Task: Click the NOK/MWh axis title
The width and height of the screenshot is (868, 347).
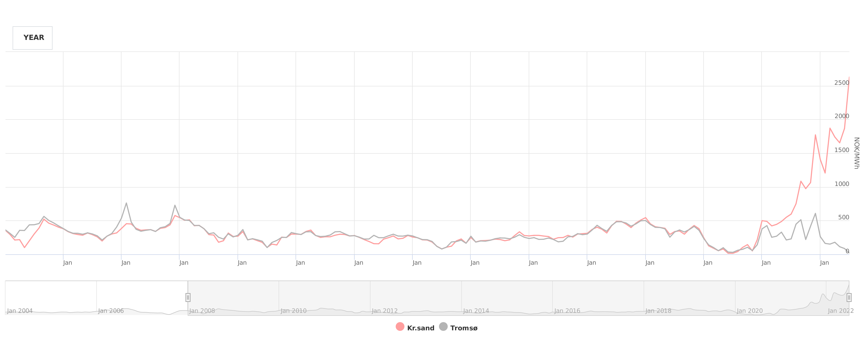Action: pyautogui.click(x=857, y=153)
